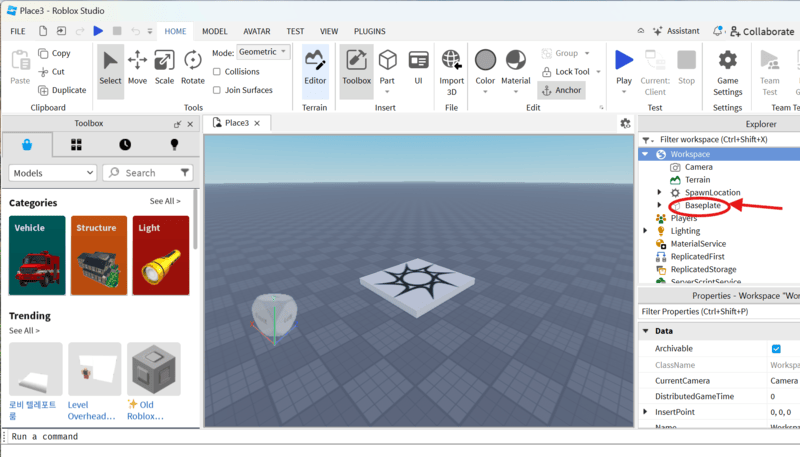This screenshot has width=800, height=457.
Task: Open Game Settings
Action: (728, 73)
